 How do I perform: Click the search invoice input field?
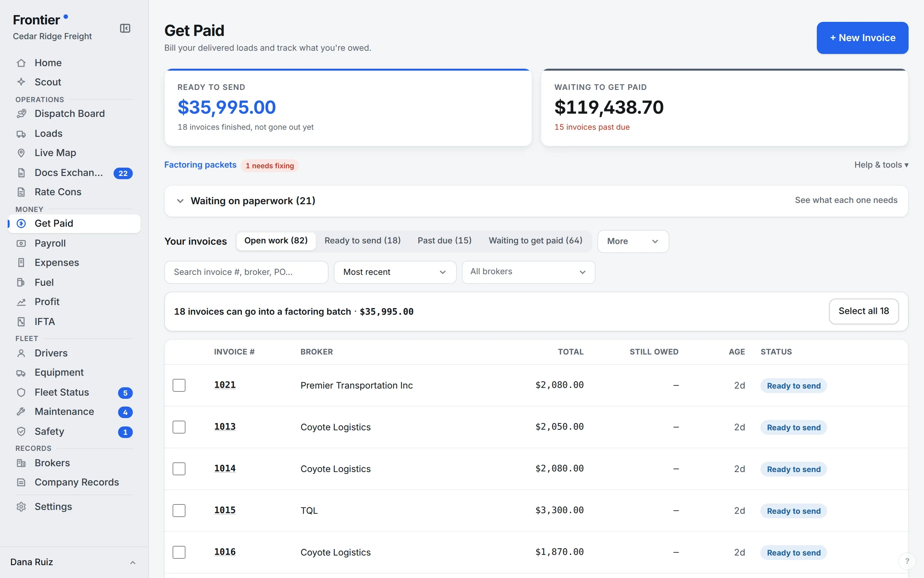tap(246, 272)
